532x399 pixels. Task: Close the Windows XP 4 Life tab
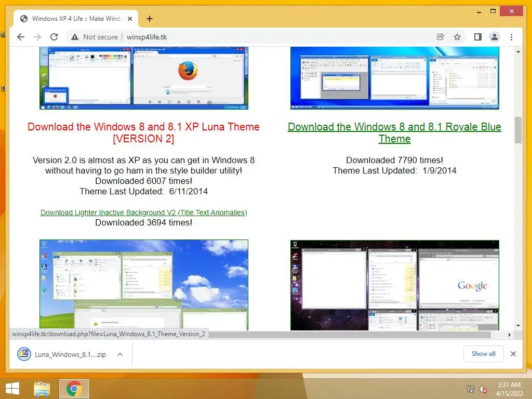[129, 19]
